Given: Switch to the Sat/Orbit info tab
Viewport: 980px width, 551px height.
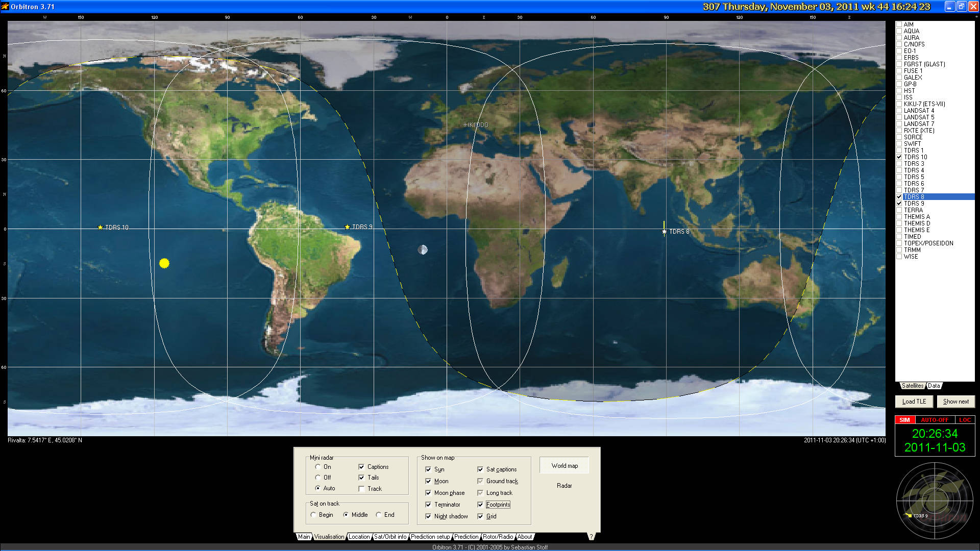Looking at the screenshot, I should pyautogui.click(x=390, y=537).
